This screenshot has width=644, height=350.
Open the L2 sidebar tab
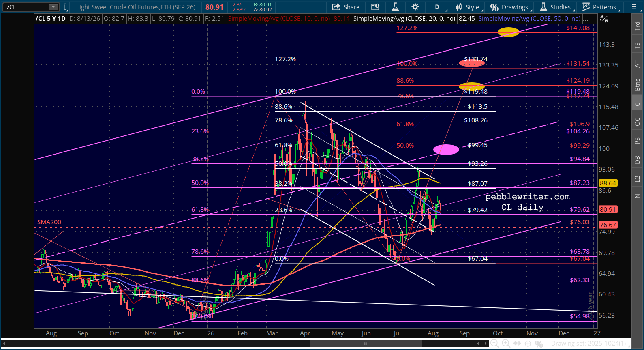point(638,179)
